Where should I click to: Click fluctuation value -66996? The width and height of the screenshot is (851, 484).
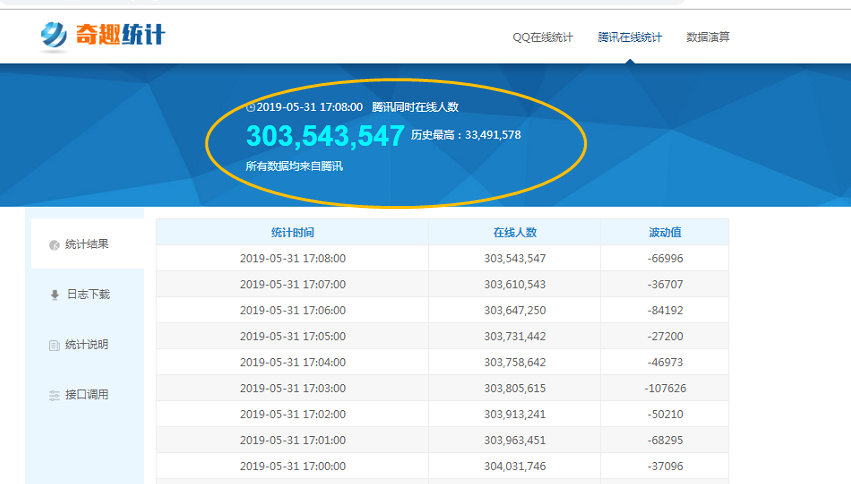pos(665,258)
